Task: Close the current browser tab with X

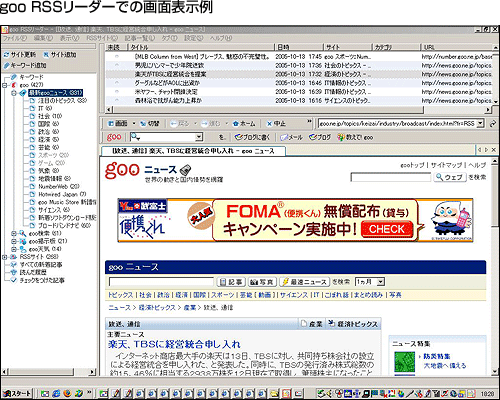Action: click(494, 150)
